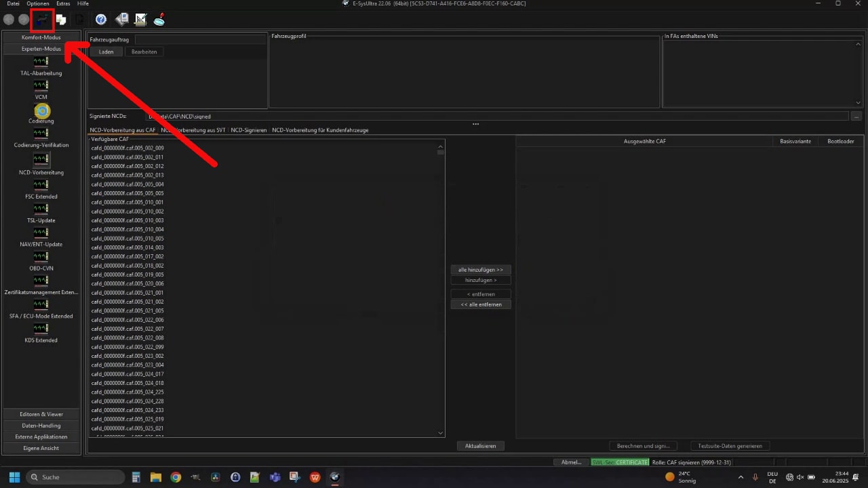The image size is (868, 488).
Task: Expand the Daten-Handling section
Action: 41,426
